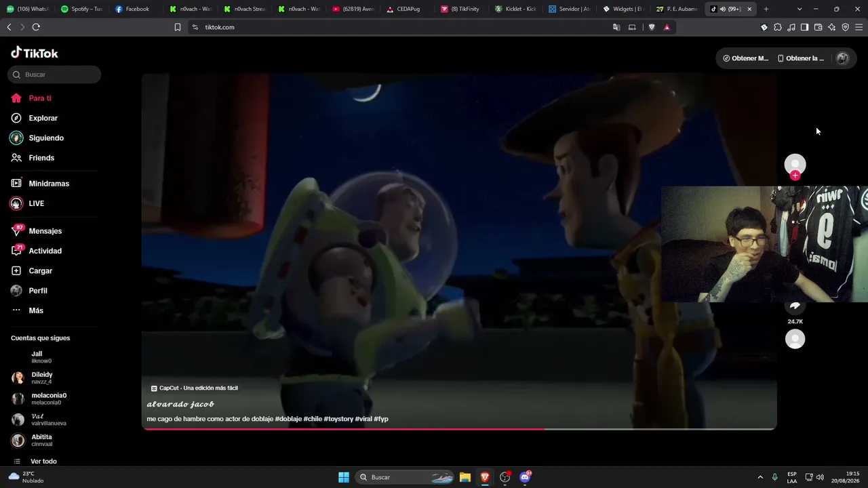This screenshot has height=488, width=868.
Task: Open Minidramas from the sidebar
Action: click(x=49, y=184)
